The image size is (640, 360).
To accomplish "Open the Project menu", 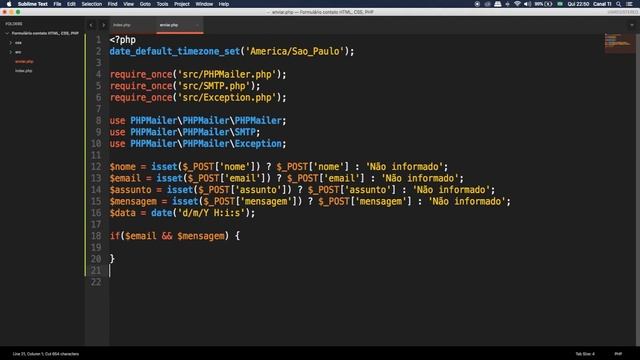I will tap(182, 4).
